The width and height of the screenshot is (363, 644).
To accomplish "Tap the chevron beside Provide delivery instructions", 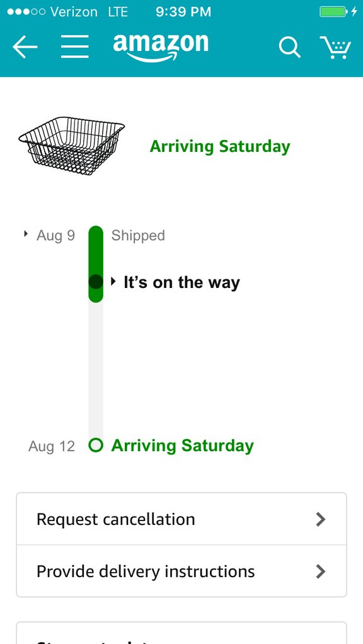I will point(321,572).
